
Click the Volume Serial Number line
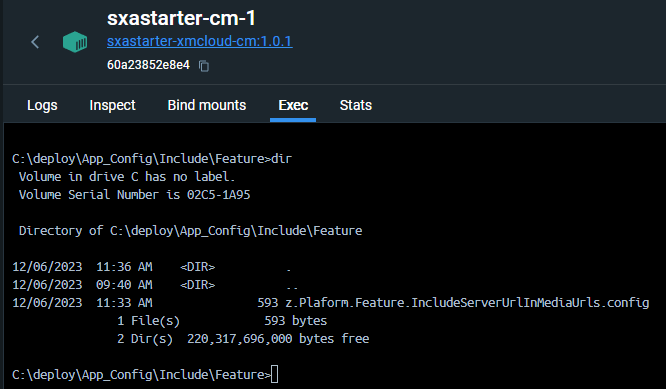[135, 195]
